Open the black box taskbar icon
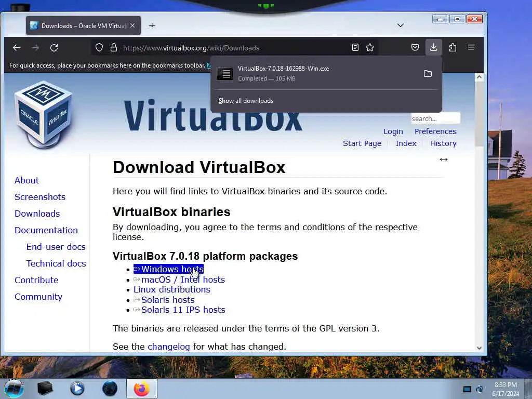Viewport: 532px width, 399px height. click(45, 389)
